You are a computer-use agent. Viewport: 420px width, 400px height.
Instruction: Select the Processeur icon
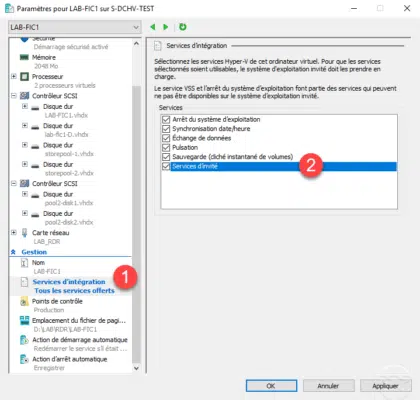[x=24, y=77]
